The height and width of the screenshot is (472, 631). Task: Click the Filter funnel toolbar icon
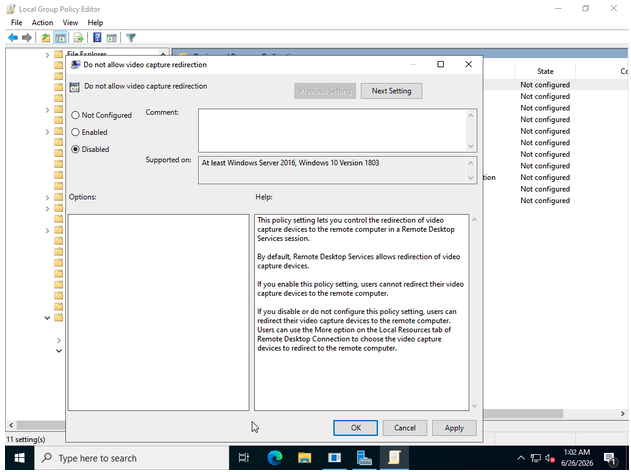131,38
